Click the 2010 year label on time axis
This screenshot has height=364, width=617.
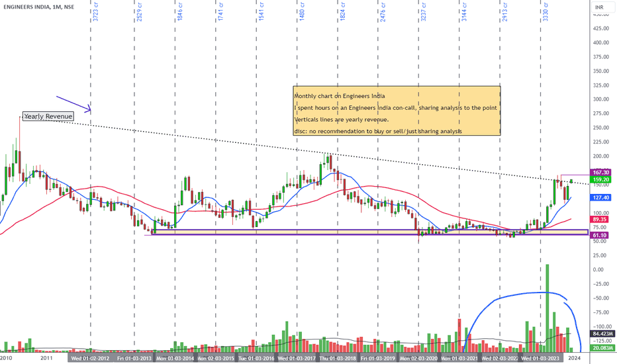(6, 358)
